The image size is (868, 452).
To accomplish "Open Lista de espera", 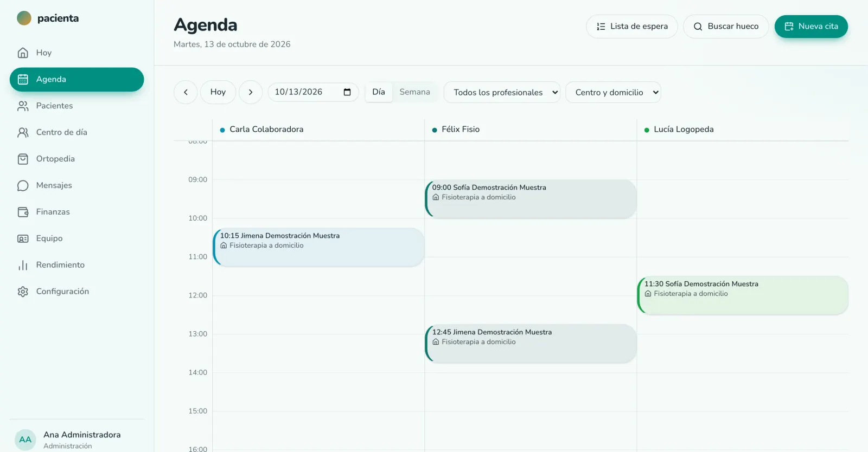I will tap(632, 27).
